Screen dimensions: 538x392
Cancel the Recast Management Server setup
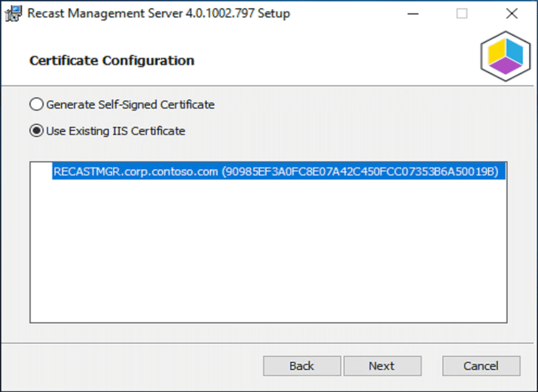tap(481, 366)
